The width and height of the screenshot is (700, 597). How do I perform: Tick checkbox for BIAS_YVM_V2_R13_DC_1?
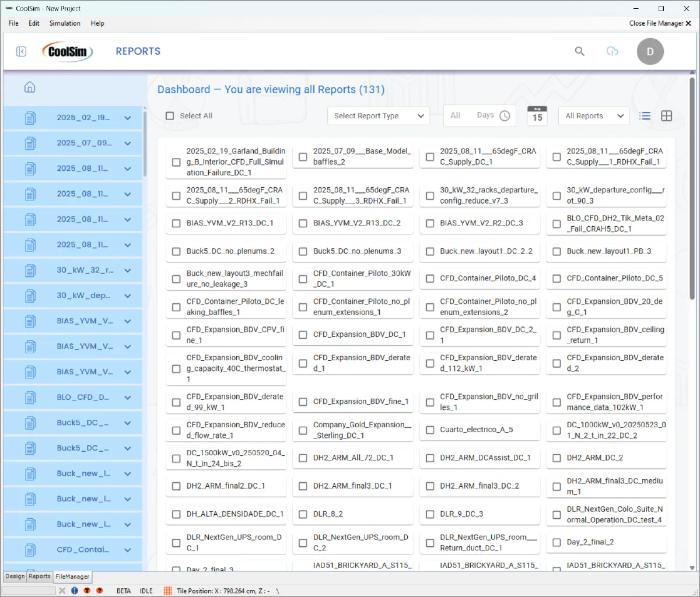pos(176,223)
